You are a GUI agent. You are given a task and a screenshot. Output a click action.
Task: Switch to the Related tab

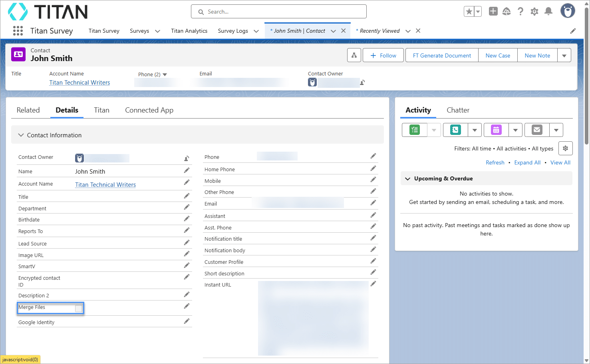tap(28, 110)
